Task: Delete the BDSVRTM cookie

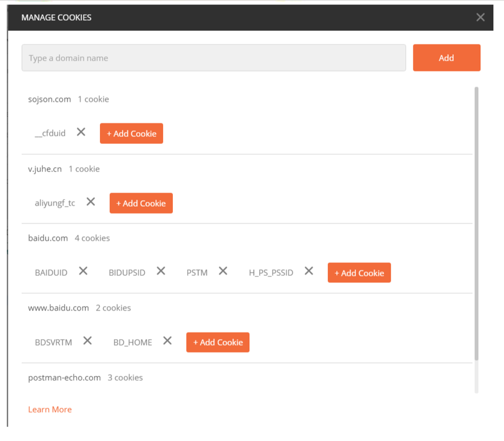Action: (87, 341)
